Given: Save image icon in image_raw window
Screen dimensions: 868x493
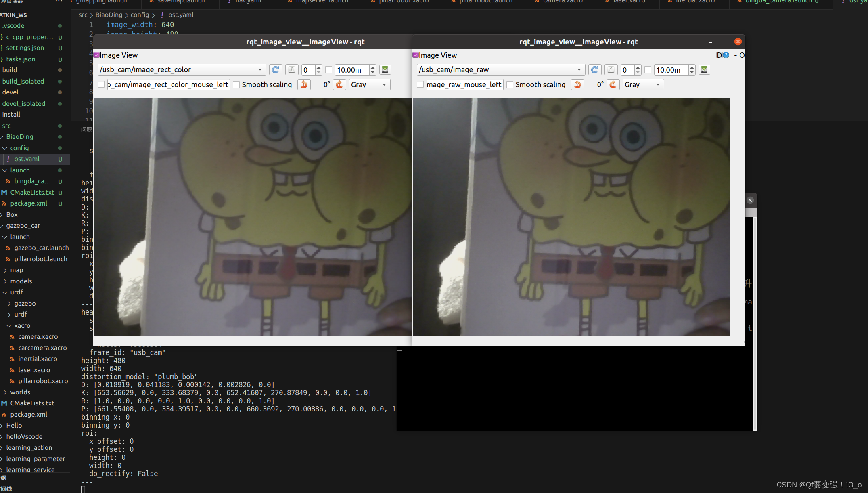Looking at the screenshot, I should click(704, 70).
